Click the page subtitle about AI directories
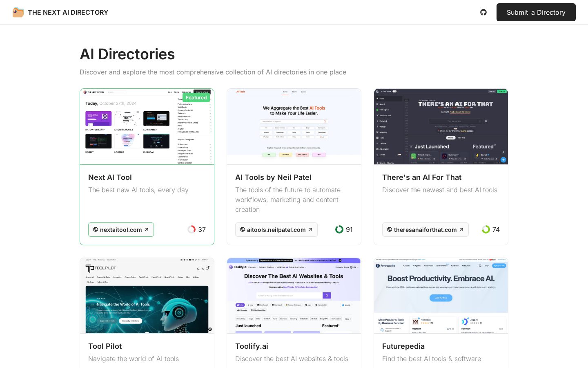 [x=213, y=72]
